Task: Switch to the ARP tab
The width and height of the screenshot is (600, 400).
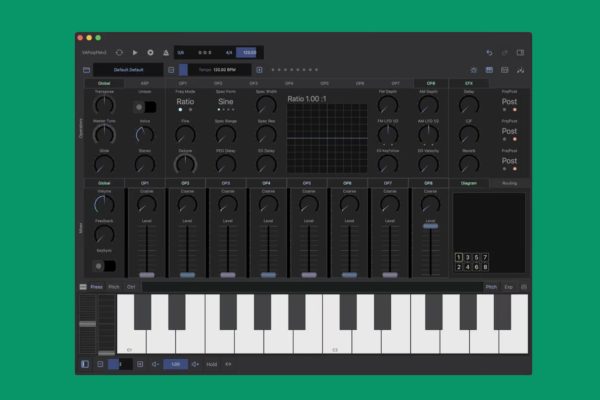Action: point(145,83)
